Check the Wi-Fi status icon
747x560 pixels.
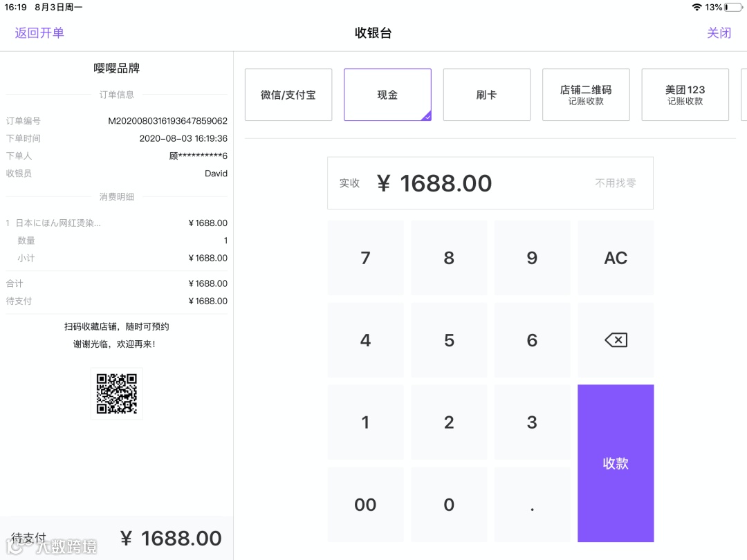point(697,7)
